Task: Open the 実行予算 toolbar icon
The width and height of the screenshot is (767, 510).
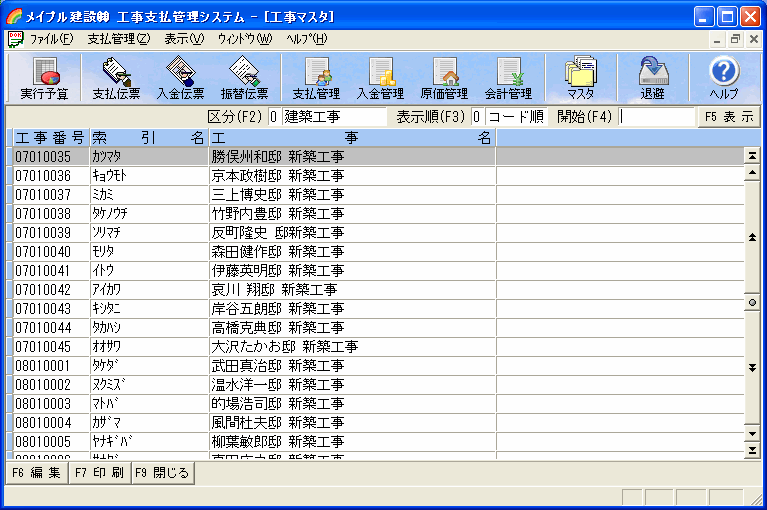Action: coord(44,78)
